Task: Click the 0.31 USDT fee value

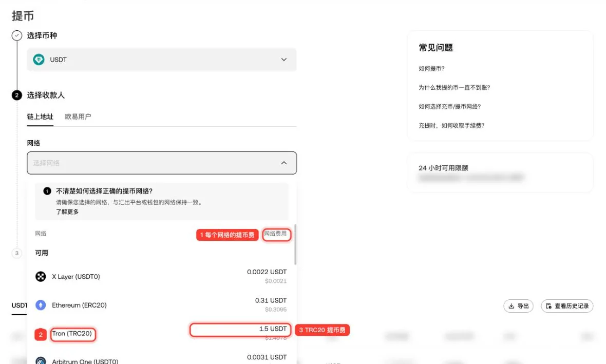Action: click(x=271, y=300)
